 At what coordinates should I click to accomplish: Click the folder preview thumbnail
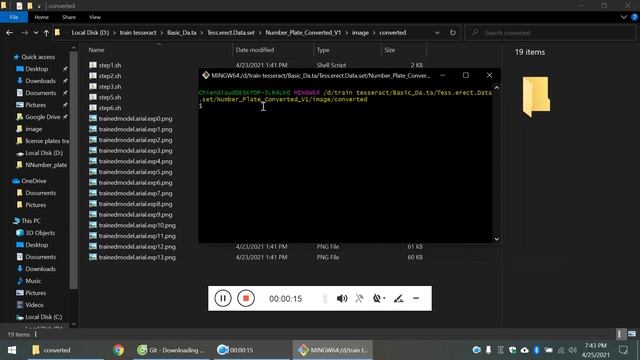click(x=536, y=97)
